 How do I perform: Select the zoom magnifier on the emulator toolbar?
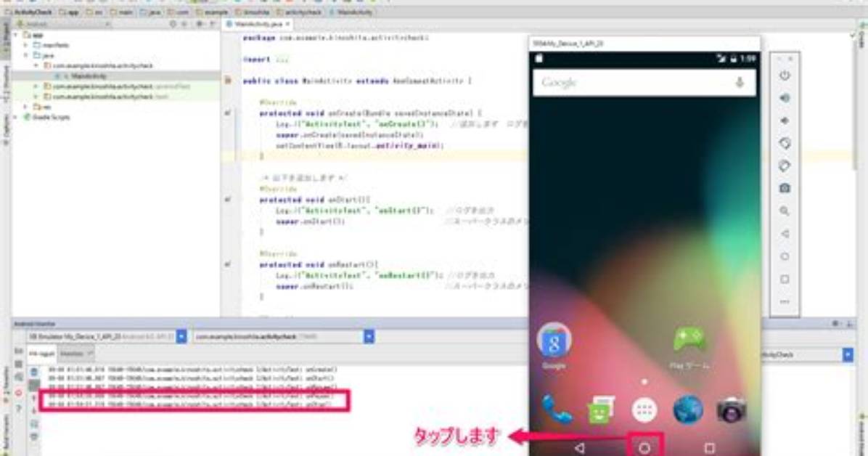pos(785,211)
